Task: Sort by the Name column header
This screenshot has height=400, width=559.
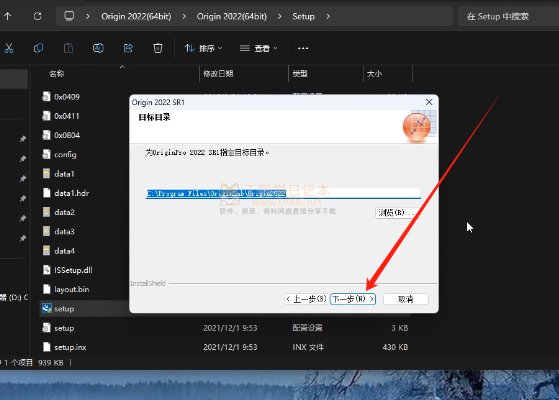Action: pos(57,74)
